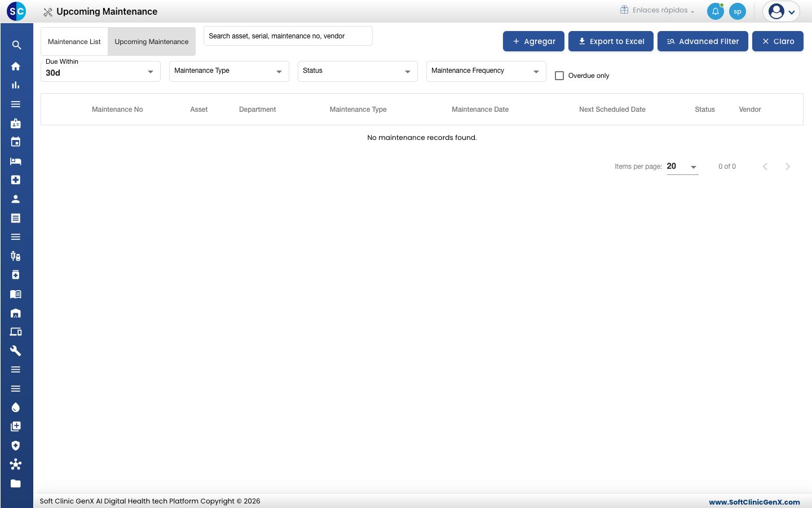Toggle the Overdue only checkbox

[x=559, y=76]
